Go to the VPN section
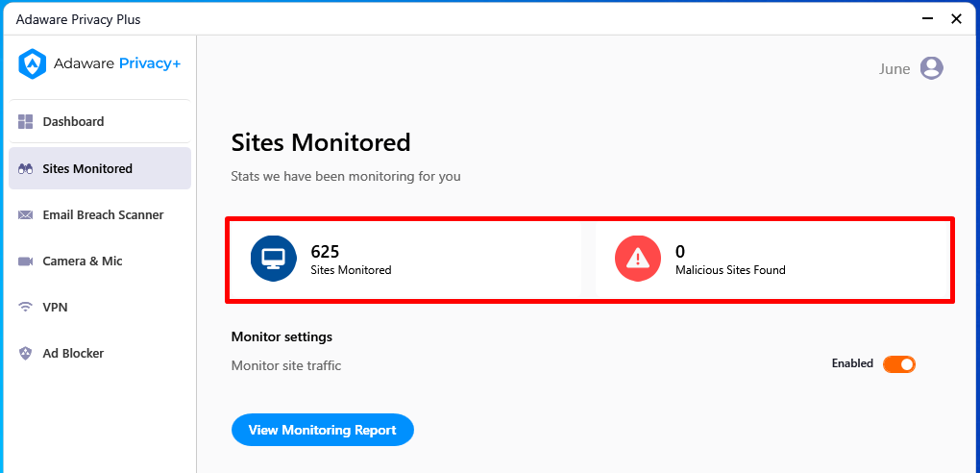980x473 pixels. tap(100, 308)
